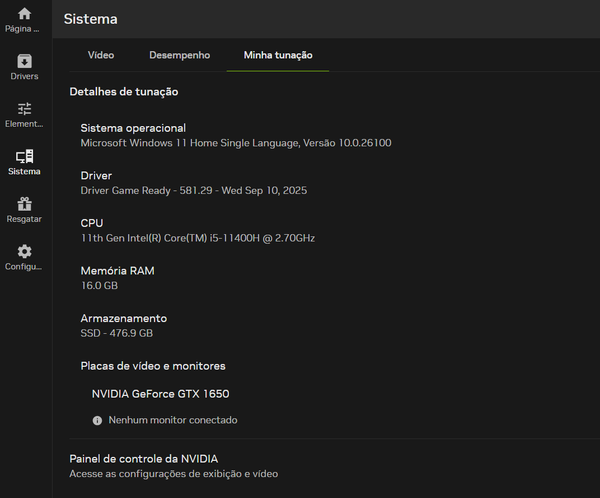Open the Drivers download icon

pyautogui.click(x=24, y=61)
